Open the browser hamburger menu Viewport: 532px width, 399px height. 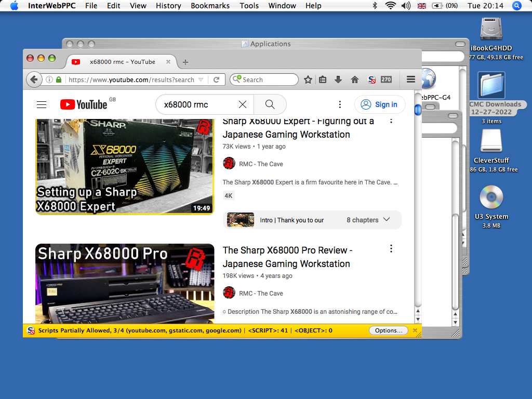point(411,79)
